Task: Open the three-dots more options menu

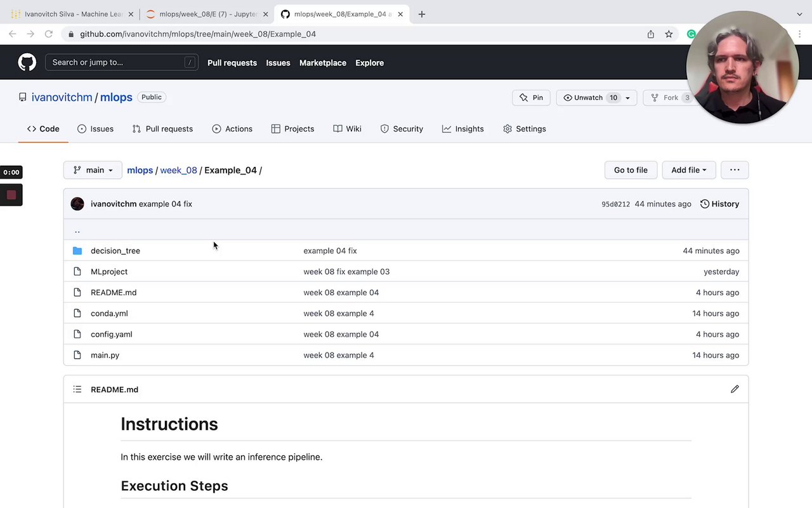Action: point(735,170)
